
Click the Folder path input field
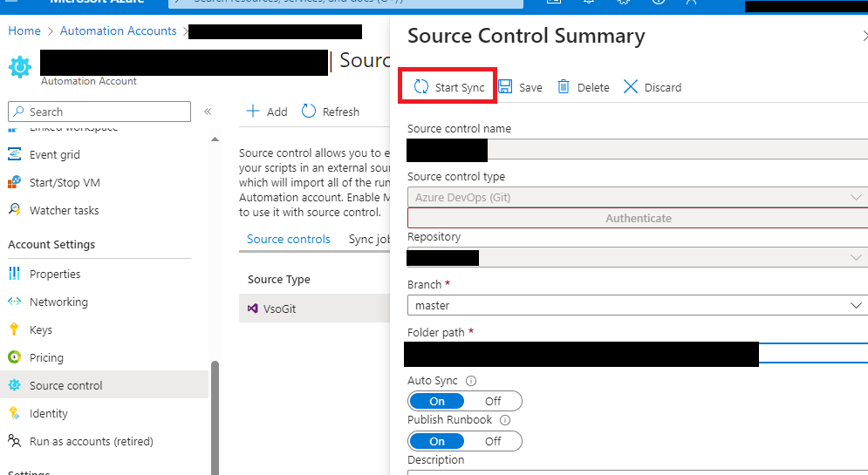coord(637,353)
